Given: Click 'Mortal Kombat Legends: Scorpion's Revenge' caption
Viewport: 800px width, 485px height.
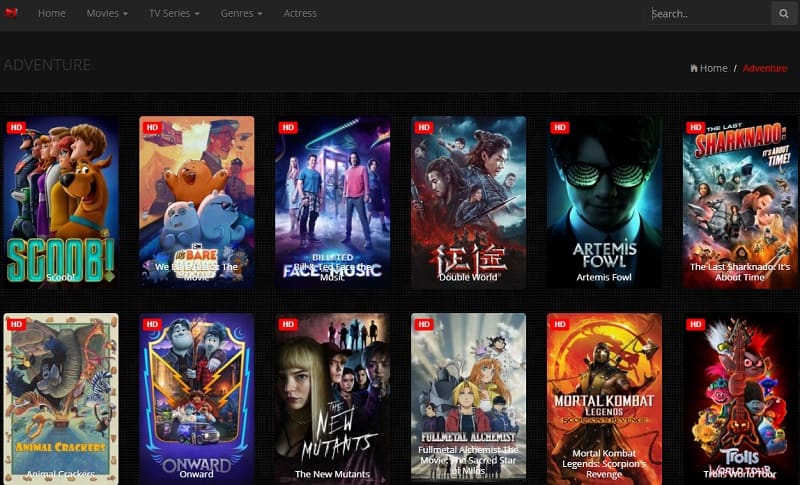Looking at the screenshot, I should [x=604, y=464].
